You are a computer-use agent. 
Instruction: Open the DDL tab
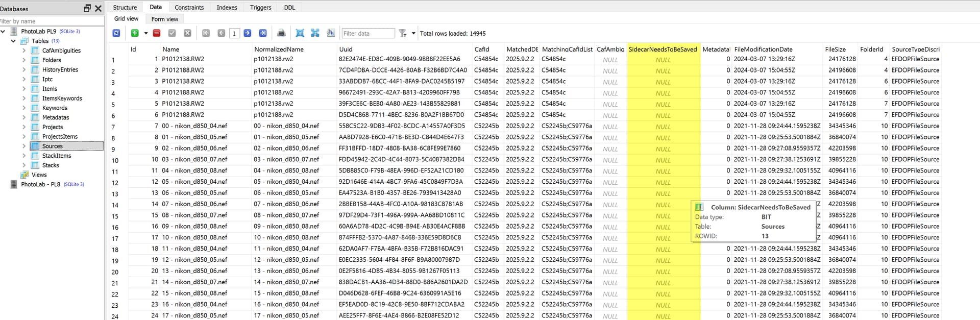pos(289,7)
